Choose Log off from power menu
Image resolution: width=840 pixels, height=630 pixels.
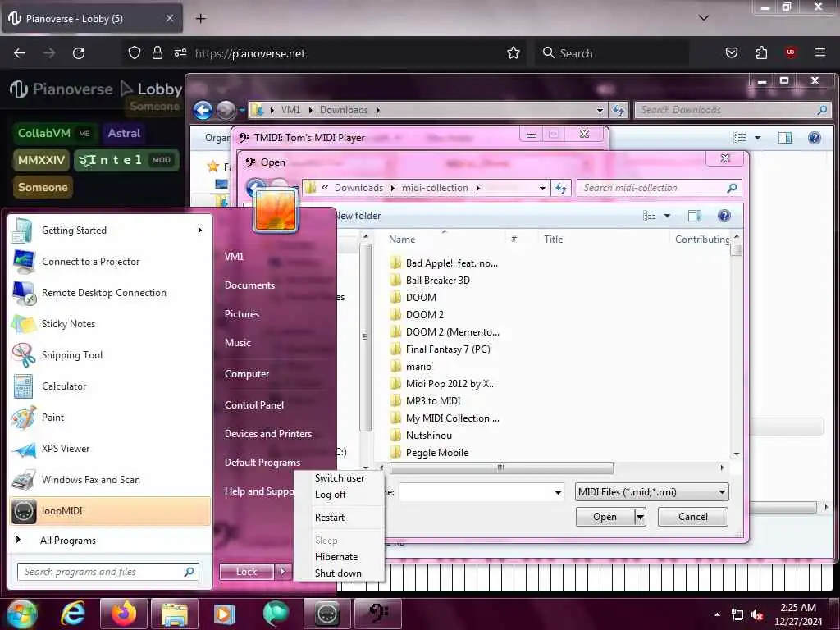pyautogui.click(x=330, y=495)
